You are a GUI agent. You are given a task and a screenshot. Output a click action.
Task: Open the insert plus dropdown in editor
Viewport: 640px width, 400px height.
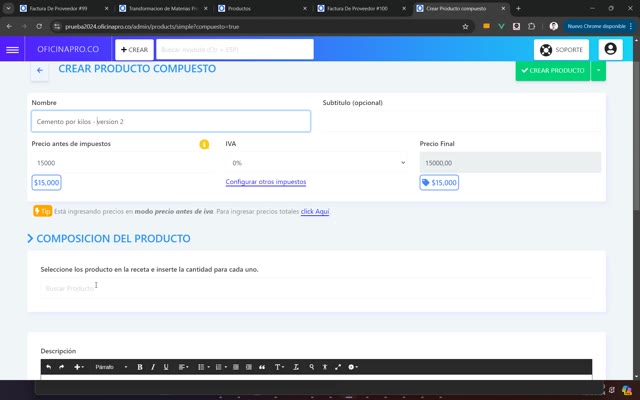click(x=79, y=367)
